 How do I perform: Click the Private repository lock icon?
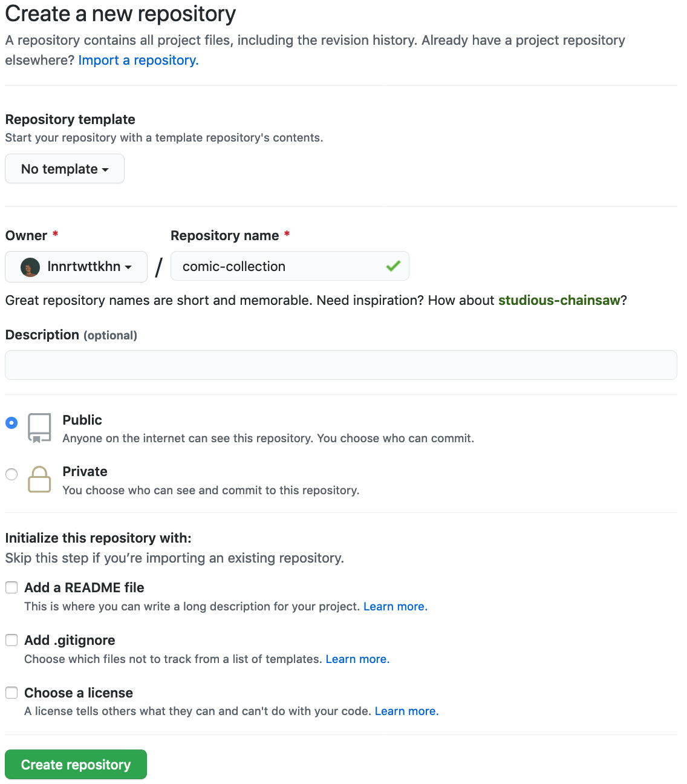(39, 480)
